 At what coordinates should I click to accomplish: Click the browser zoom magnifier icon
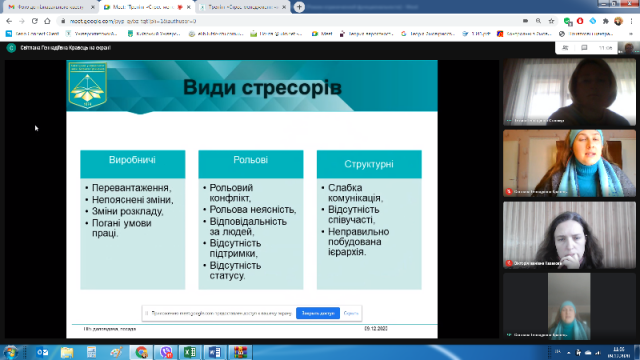538,21
